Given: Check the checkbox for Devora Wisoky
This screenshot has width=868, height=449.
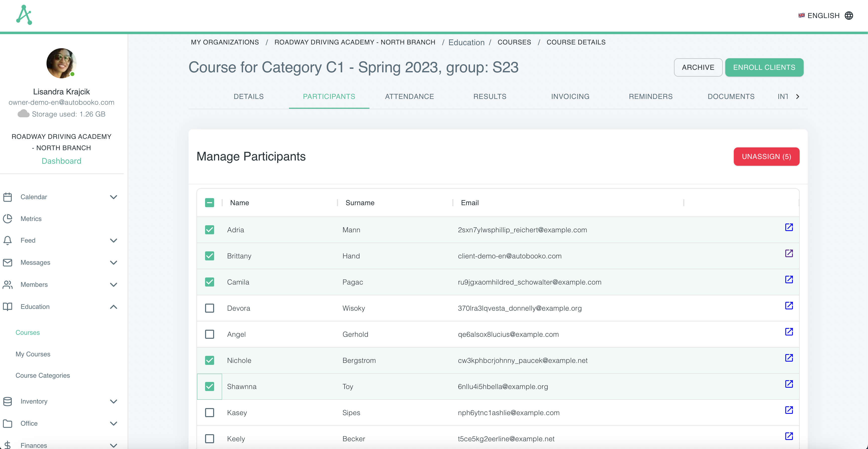Looking at the screenshot, I should [x=210, y=308].
